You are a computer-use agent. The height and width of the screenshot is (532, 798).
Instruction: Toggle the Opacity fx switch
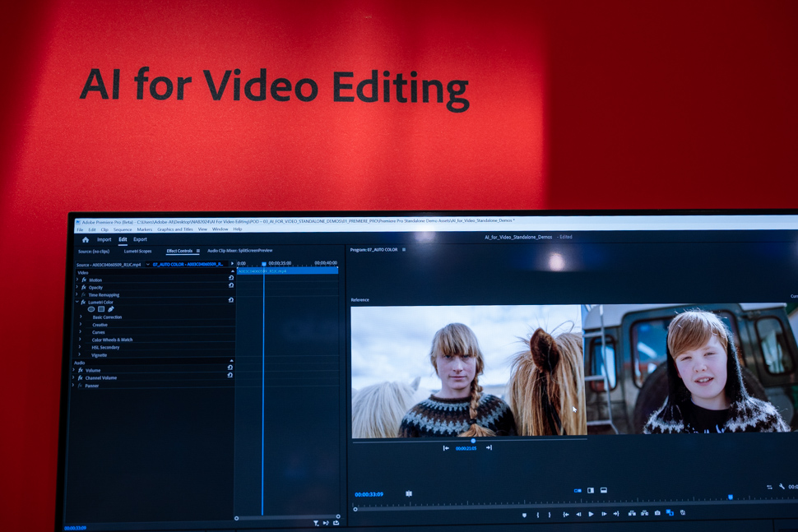pos(84,287)
